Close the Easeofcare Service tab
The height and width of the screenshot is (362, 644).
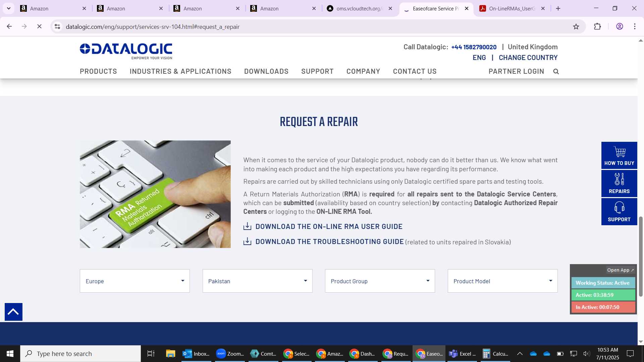pos(467,8)
